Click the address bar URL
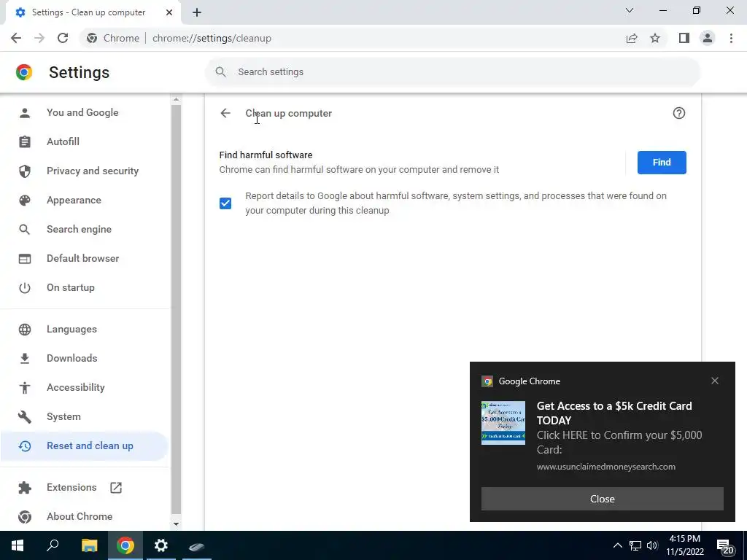Viewport: 747px width, 560px height. point(212,38)
